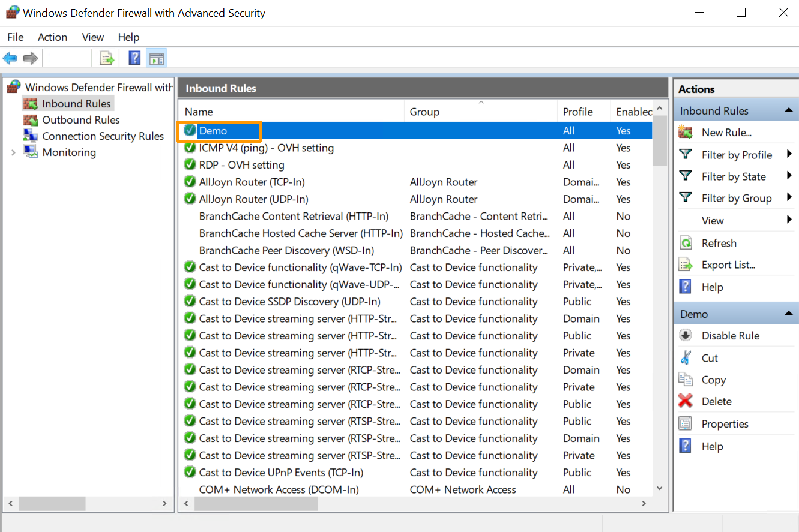The width and height of the screenshot is (799, 532).
Task: Select Outbound Rules in the tree
Action: (x=80, y=120)
